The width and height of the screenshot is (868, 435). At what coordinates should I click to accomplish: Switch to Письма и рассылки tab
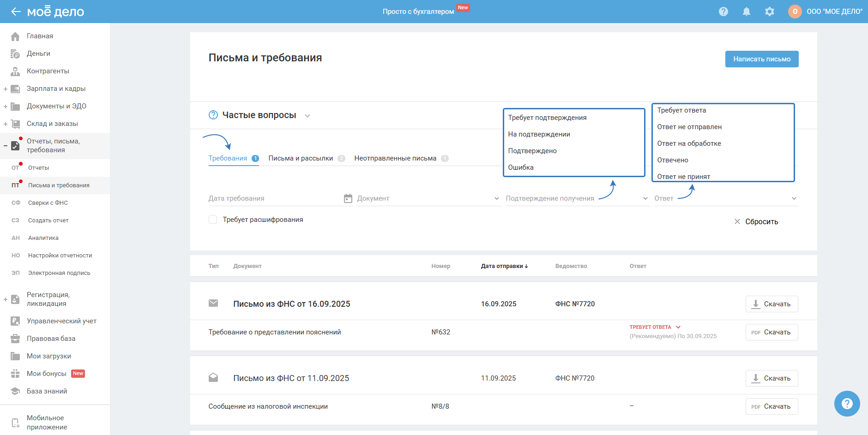[x=301, y=158]
